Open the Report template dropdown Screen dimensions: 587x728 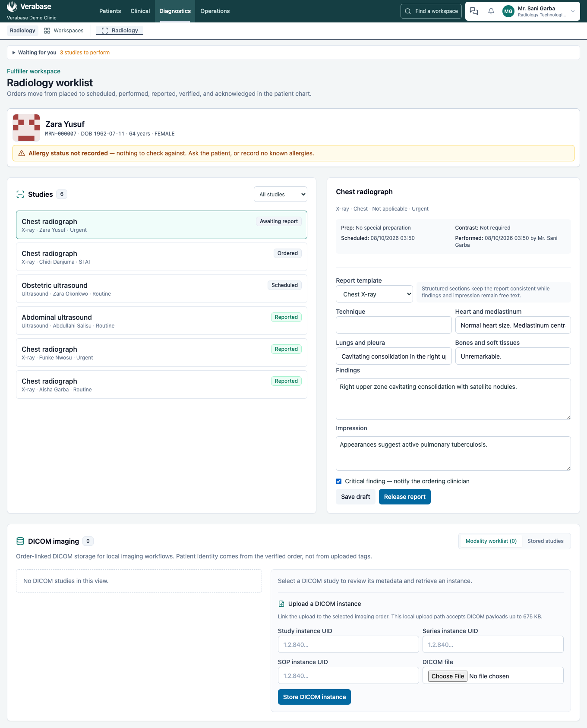pyautogui.click(x=374, y=294)
